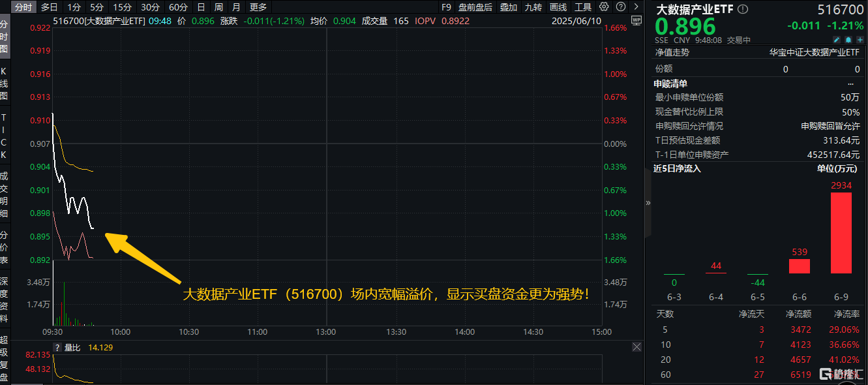Switch to the 多日 tab
This screenshot has height=385, width=868.
coord(49,7)
